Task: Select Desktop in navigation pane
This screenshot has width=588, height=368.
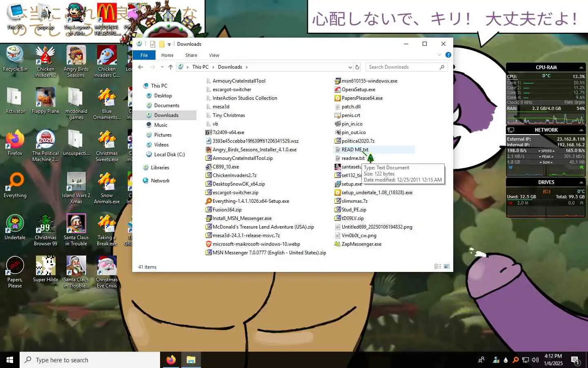Action: [163, 96]
